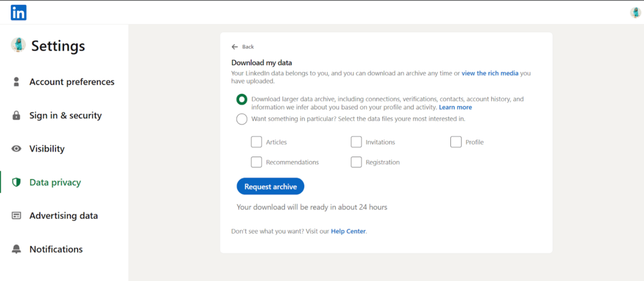Click the Learn more link
644x281 pixels.
click(455, 107)
